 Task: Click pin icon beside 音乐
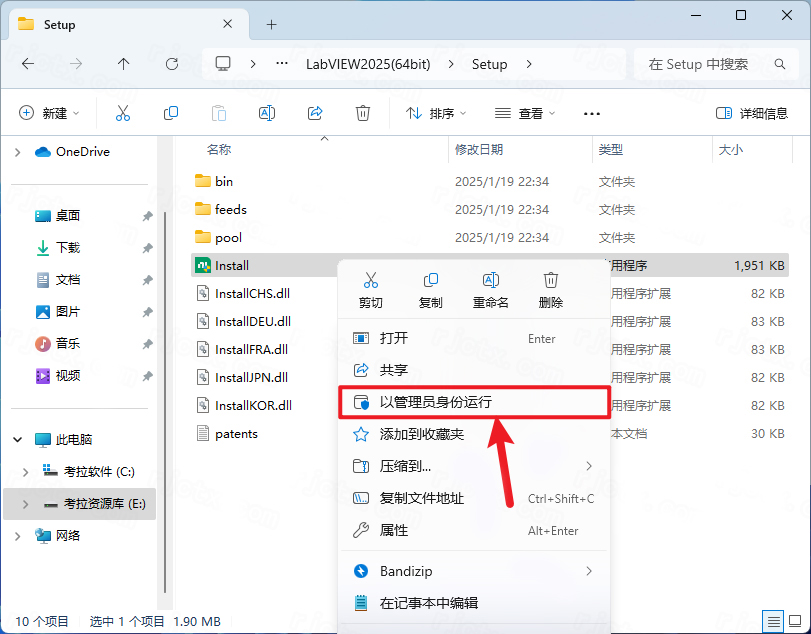point(147,344)
